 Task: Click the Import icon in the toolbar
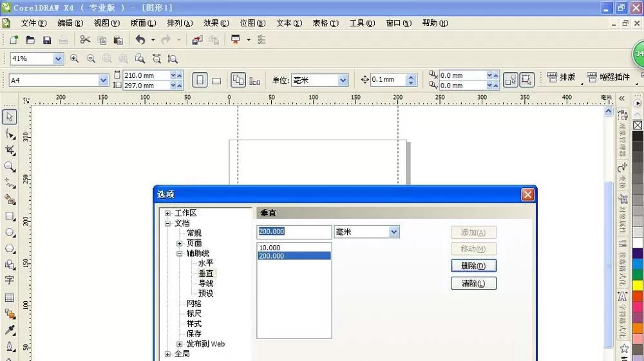198,40
